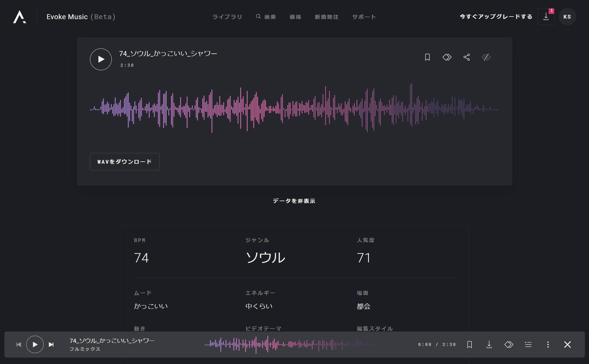This screenshot has width=589, height=364.
Task: Click WAVをダウンロード button
Action: (x=125, y=162)
